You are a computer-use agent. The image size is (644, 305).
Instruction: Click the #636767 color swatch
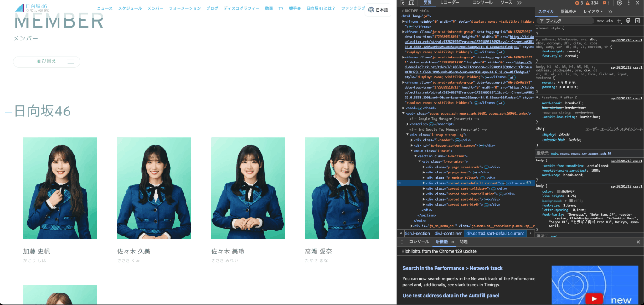pyautogui.click(x=559, y=191)
